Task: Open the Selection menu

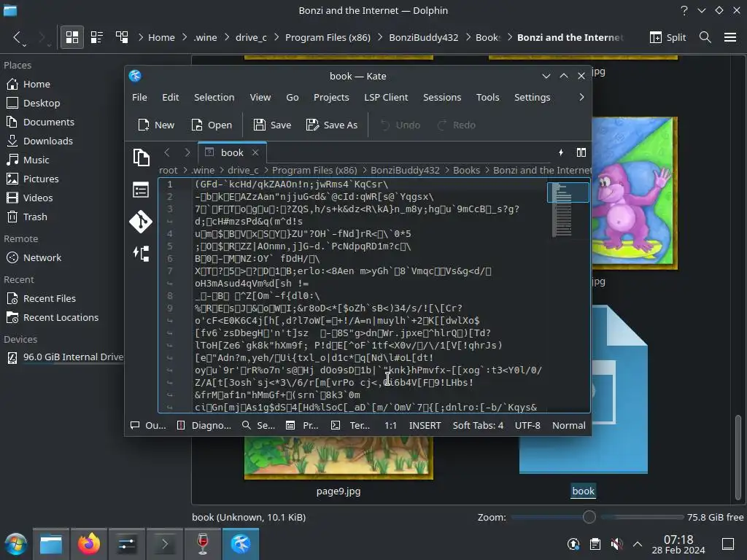Action: (214, 97)
